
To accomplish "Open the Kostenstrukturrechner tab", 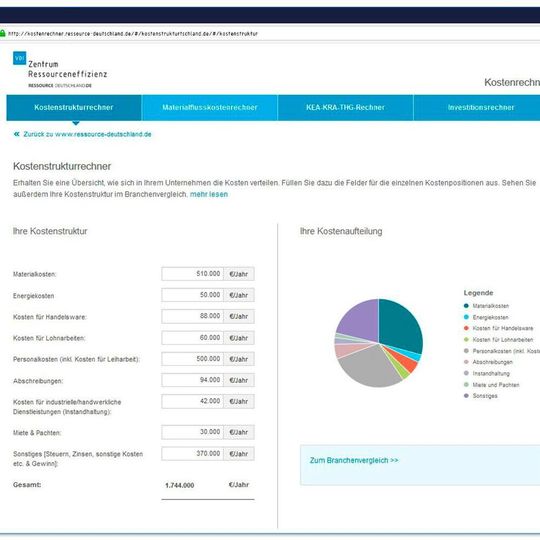I will [74, 107].
